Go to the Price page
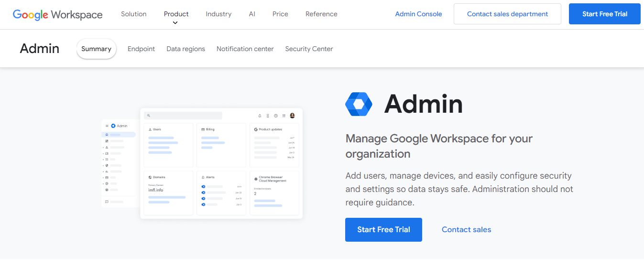Screen dimensions: 644x267 coord(280,14)
